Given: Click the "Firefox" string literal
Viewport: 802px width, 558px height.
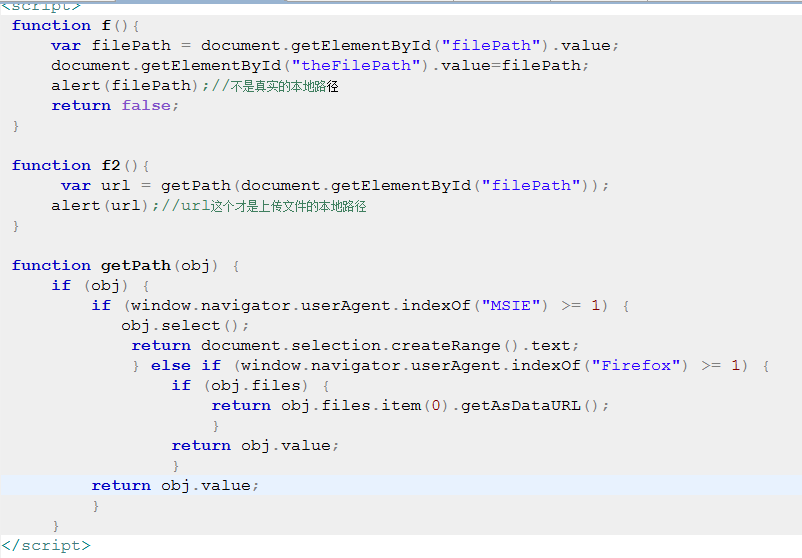Looking at the screenshot, I should click(x=636, y=366).
